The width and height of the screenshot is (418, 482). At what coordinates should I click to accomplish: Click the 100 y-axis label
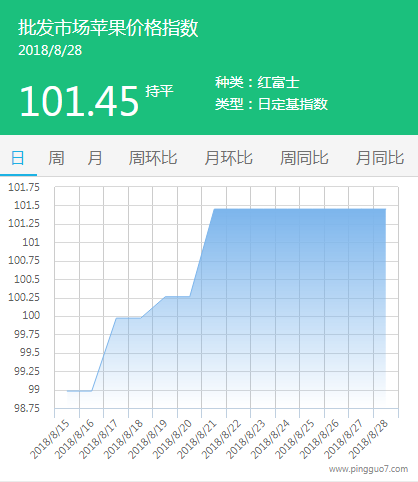coord(31,315)
